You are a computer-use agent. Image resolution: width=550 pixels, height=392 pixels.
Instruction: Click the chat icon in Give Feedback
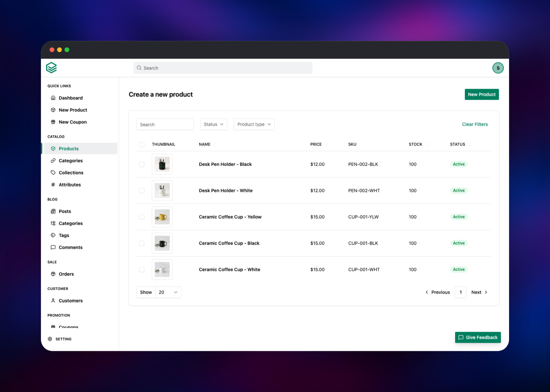[x=461, y=337]
